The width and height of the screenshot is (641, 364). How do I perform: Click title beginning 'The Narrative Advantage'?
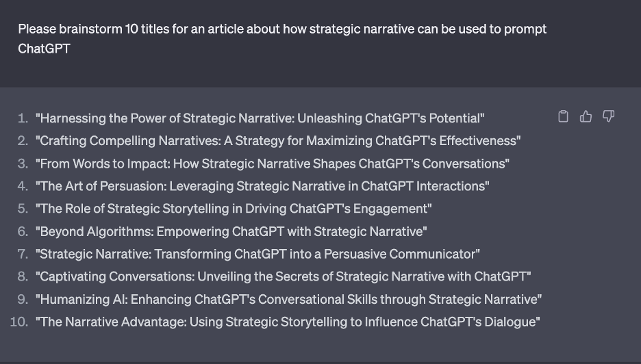288,322
